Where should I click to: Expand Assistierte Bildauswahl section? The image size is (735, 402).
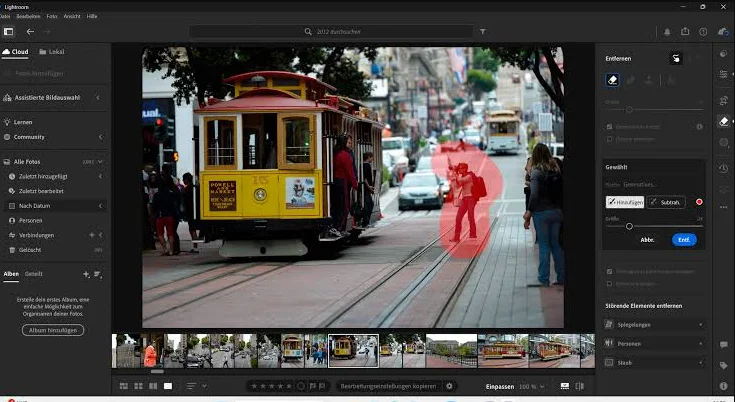[98, 97]
